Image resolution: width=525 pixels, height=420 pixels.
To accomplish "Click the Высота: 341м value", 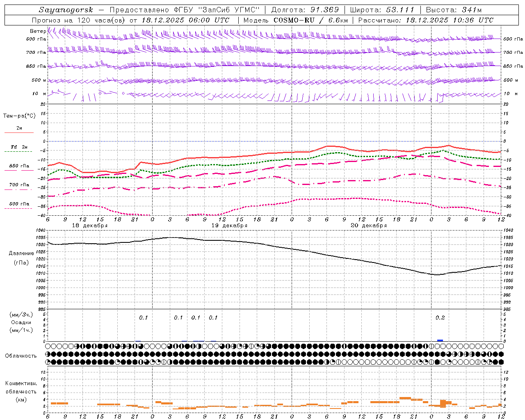I will coord(454,10).
